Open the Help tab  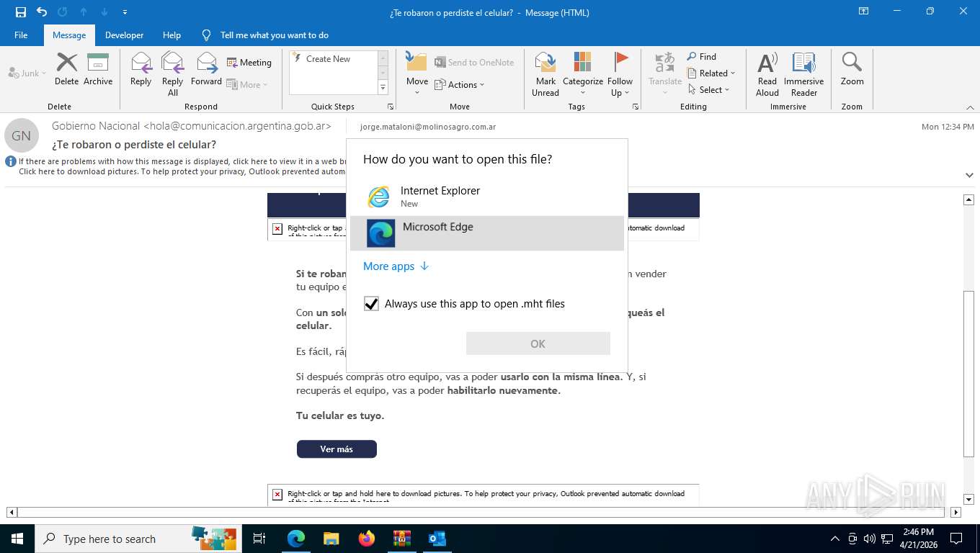pyautogui.click(x=171, y=35)
